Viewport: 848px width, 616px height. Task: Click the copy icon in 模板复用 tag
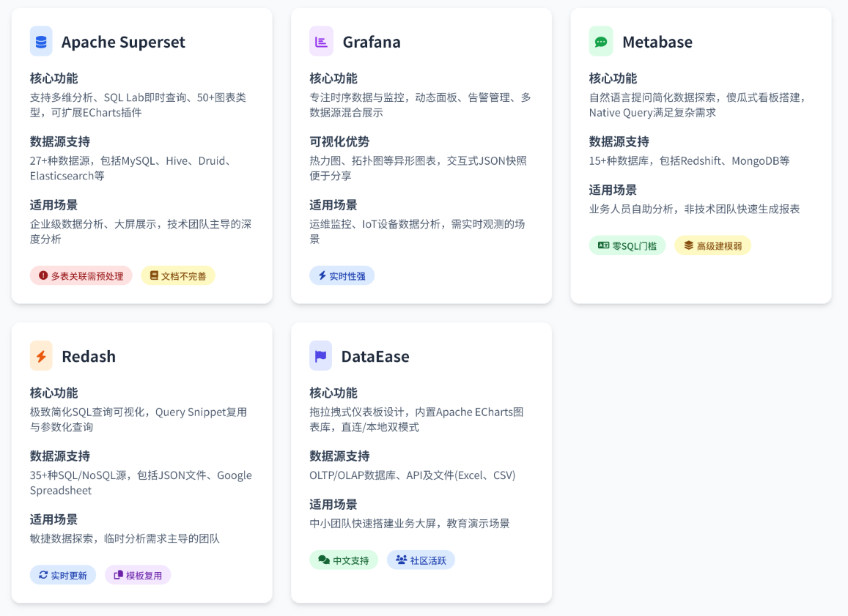tap(119, 575)
